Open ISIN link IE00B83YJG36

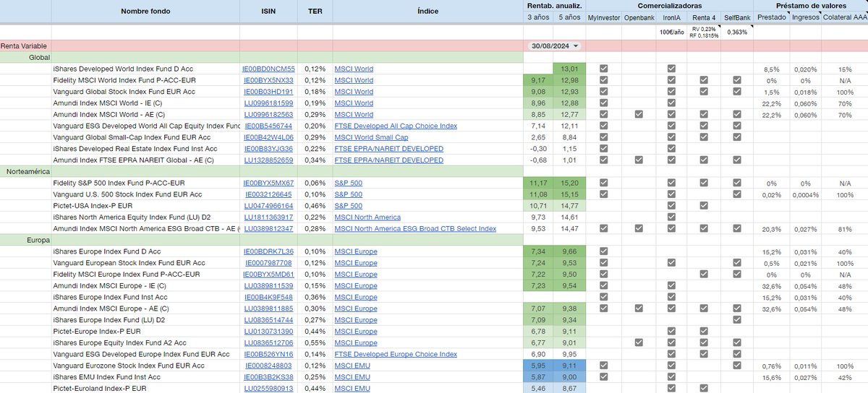click(x=268, y=149)
